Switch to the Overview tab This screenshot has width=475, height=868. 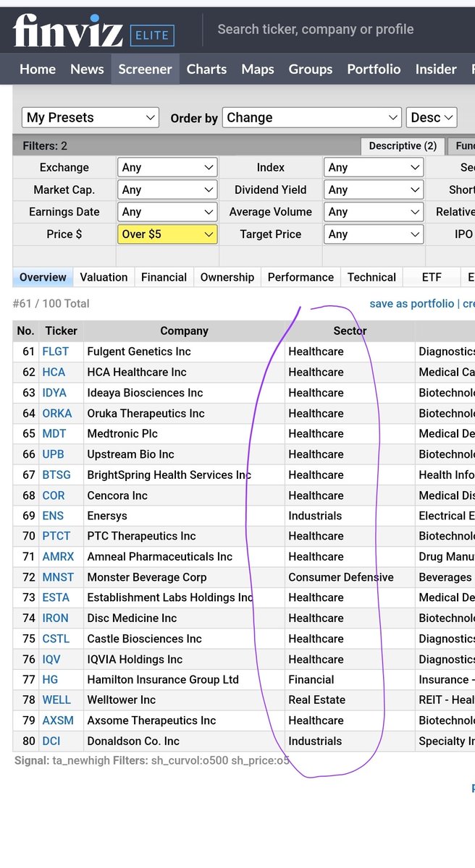click(43, 277)
